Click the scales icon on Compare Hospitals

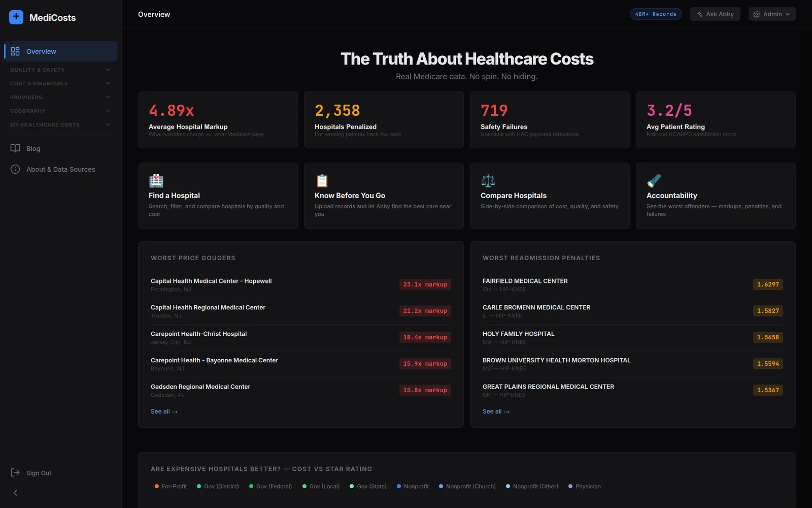(488, 180)
